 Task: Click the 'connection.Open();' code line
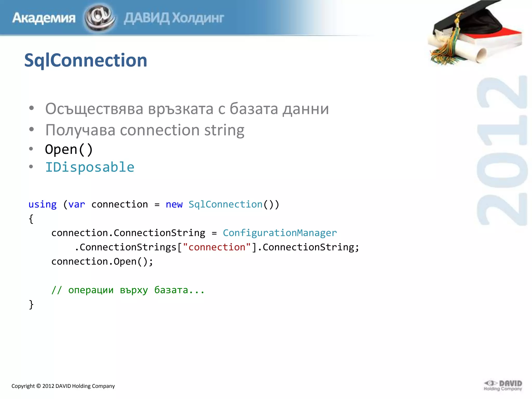tap(102, 262)
